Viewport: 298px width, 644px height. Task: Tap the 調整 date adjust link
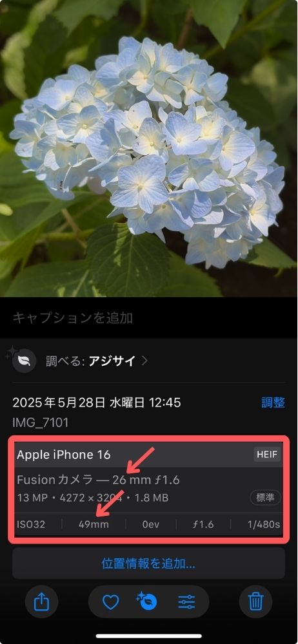click(273, 402)
